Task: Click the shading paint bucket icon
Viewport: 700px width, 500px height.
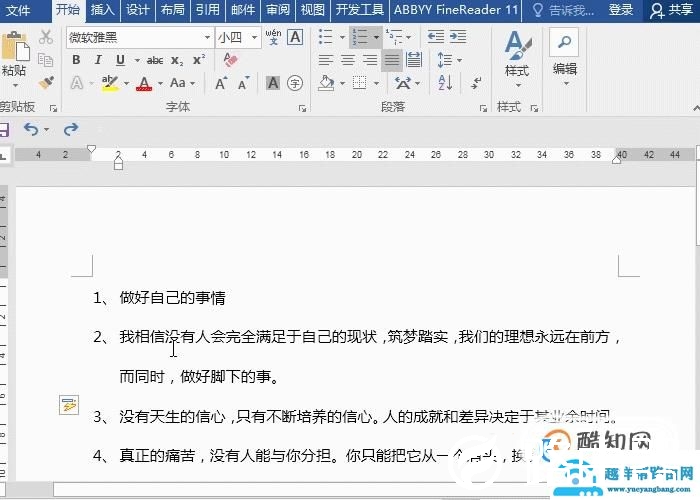Action: 326,83
